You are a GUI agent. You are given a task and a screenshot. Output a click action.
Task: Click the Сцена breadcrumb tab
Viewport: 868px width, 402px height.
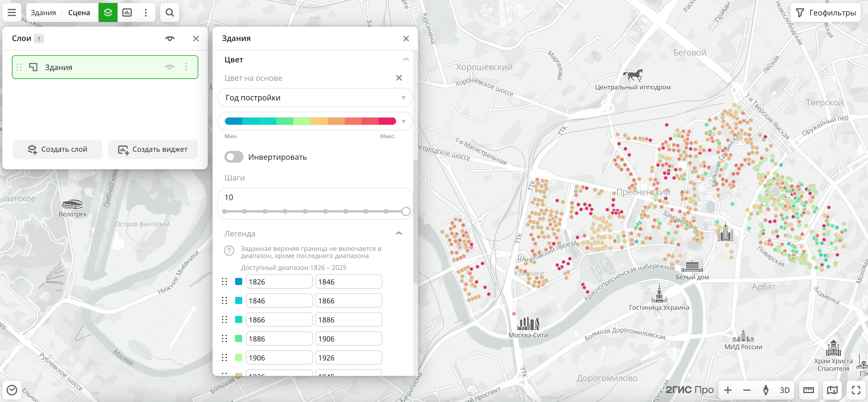[x=79, y=13]
